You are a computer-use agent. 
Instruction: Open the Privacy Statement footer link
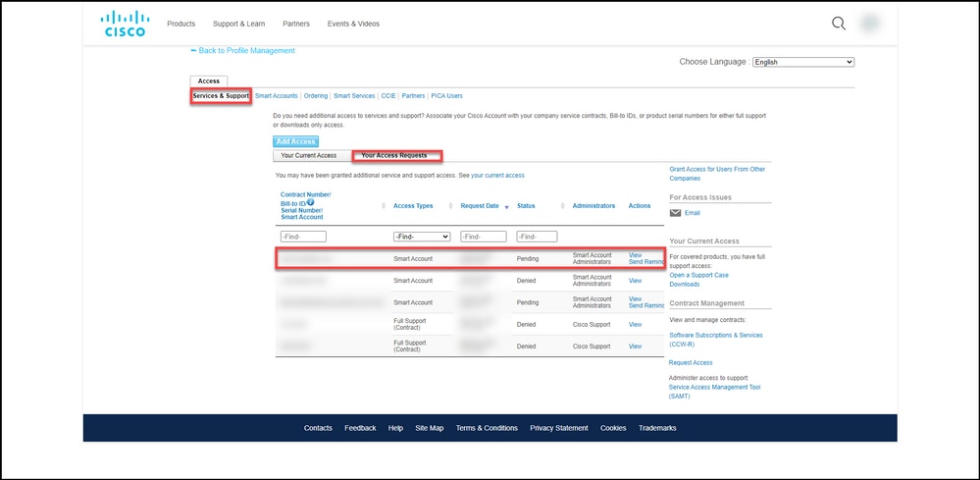pos(559,428)
